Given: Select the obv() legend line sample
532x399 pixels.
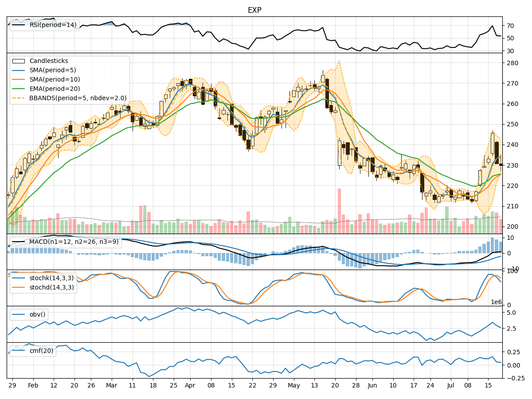Looking at the screenshot, I should click(19, 314).
